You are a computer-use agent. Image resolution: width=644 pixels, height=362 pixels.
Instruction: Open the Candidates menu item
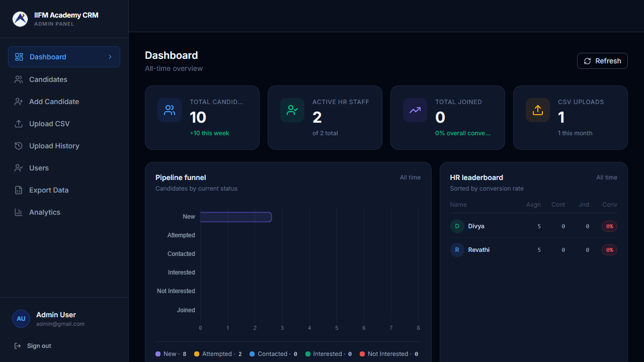pyautogui.click(x=64, y=79)
